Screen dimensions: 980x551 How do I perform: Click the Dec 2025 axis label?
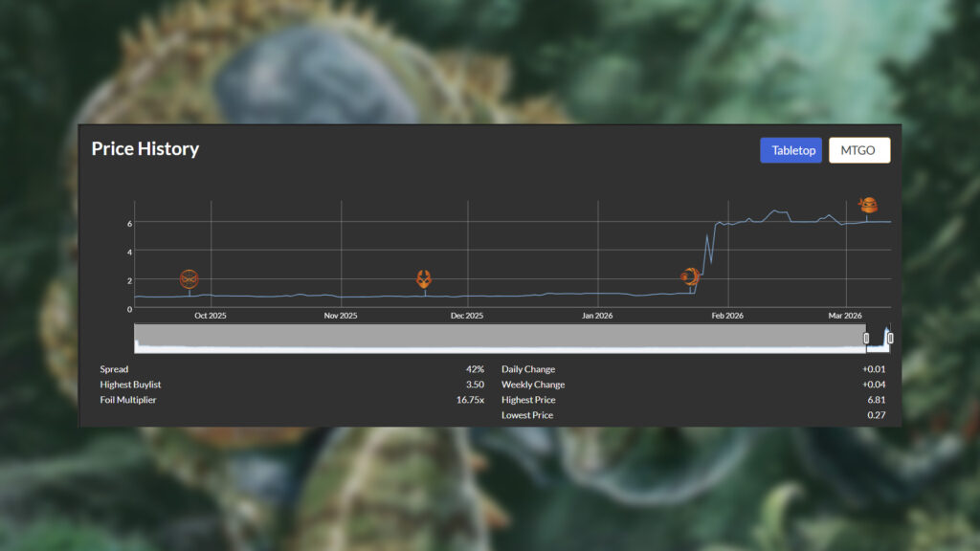(467, 316)
